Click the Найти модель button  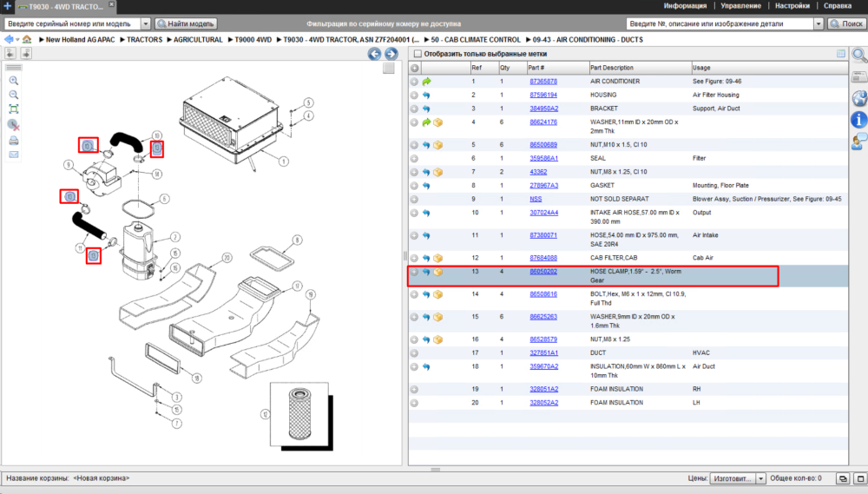[186, 23]
